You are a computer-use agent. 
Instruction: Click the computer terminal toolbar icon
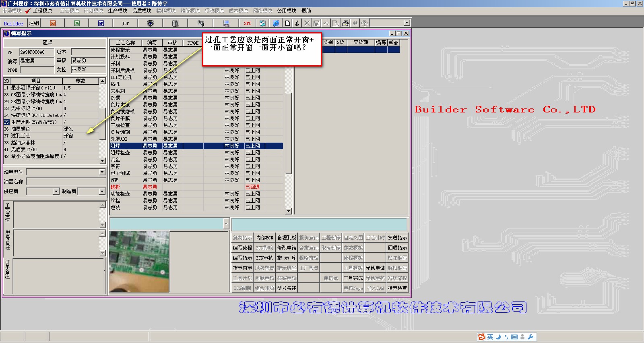point(226,23)
